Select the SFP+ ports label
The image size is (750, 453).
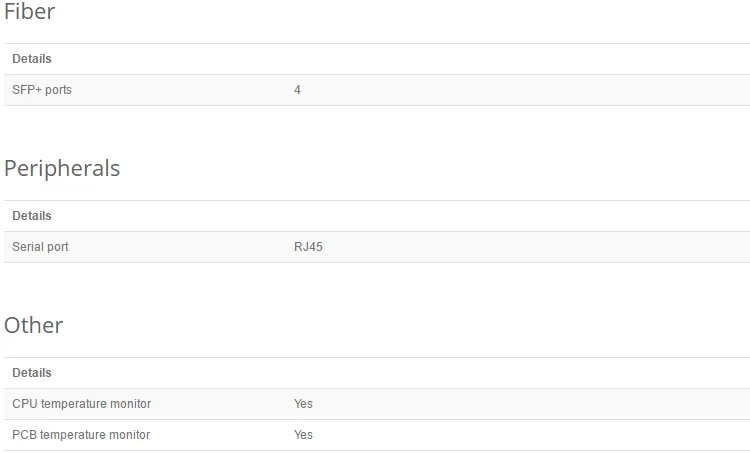click(42, 90)
